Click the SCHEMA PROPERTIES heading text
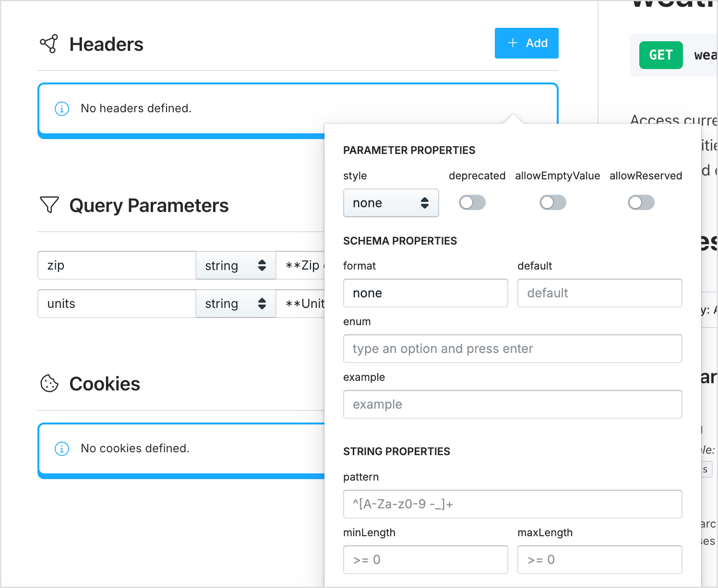This screenshot has height=588, width=718. point(400,241)
